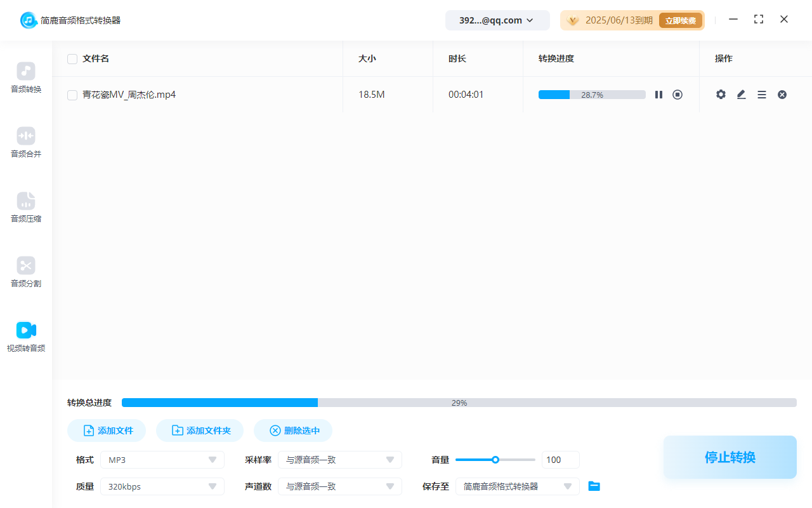Switch to the 音频合并 sidebar tool
This screenshot has height=508, width=812.
[25, 142]
